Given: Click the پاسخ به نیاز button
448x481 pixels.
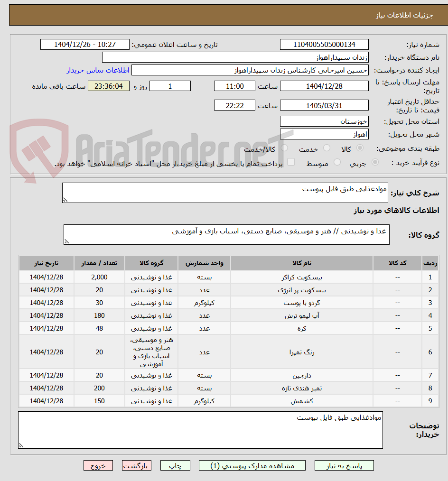Looking at the screenshot, I should coord(344,466).
